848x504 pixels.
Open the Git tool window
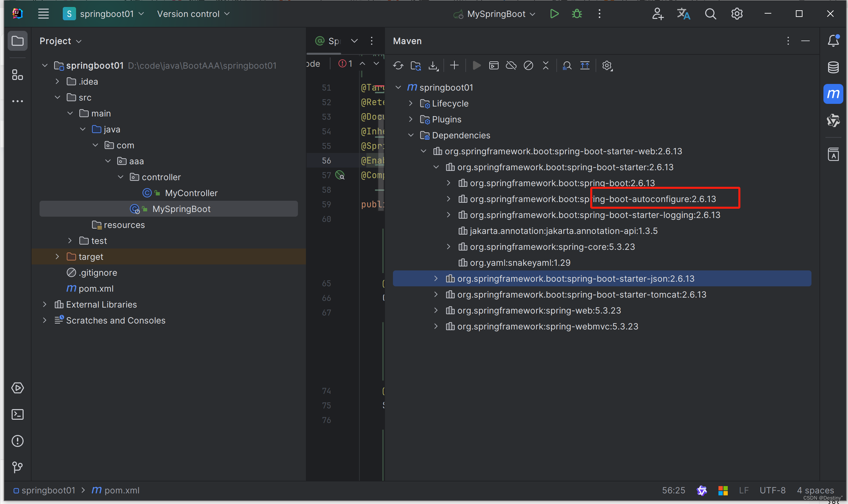[18, 467]
